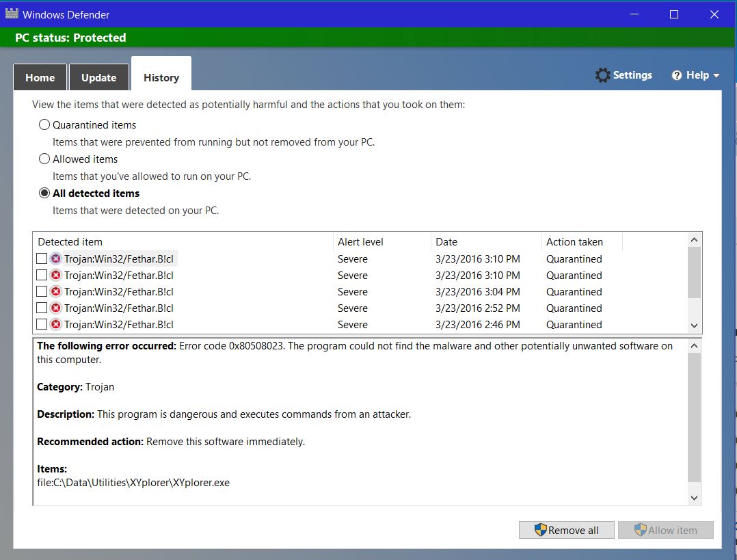The image size is (737, 560).
Task: Switch to the Home tab
Action: [40, 78]
